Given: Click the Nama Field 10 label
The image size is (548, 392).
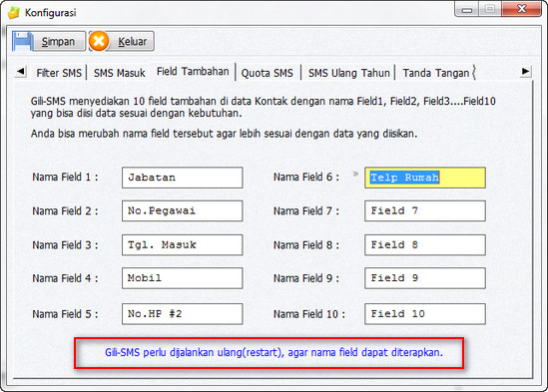Looking at the screenshot, I should tap(309, 314).
